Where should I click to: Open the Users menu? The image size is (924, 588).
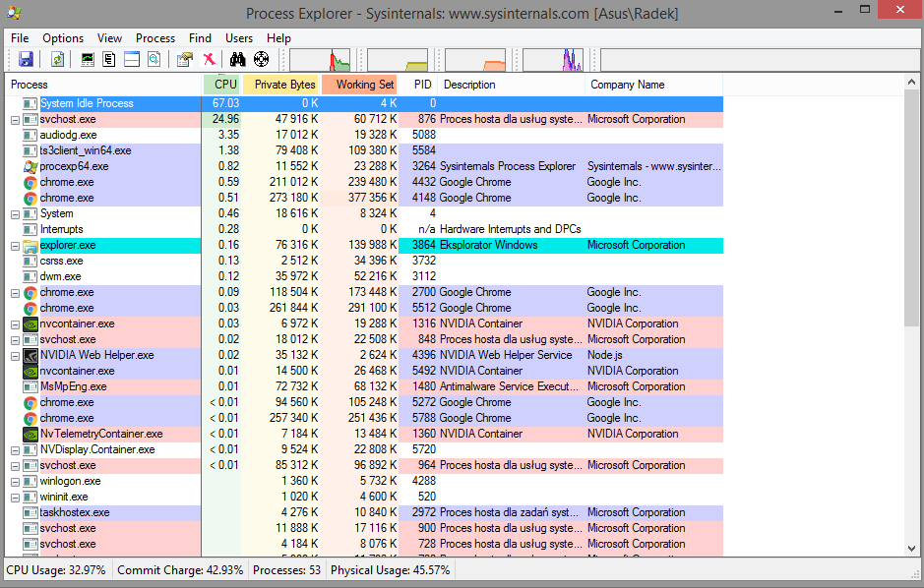(239, 38)
